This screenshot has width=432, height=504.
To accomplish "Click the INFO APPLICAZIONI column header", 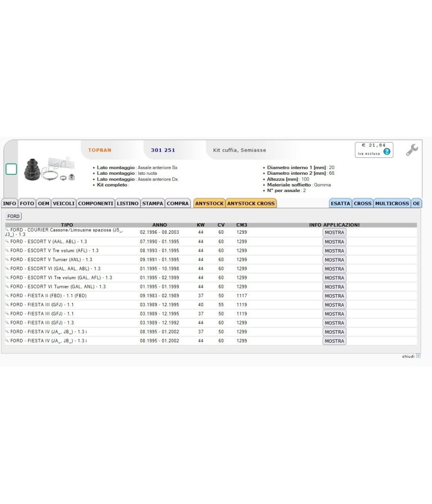I will click(x=334, y=225).
